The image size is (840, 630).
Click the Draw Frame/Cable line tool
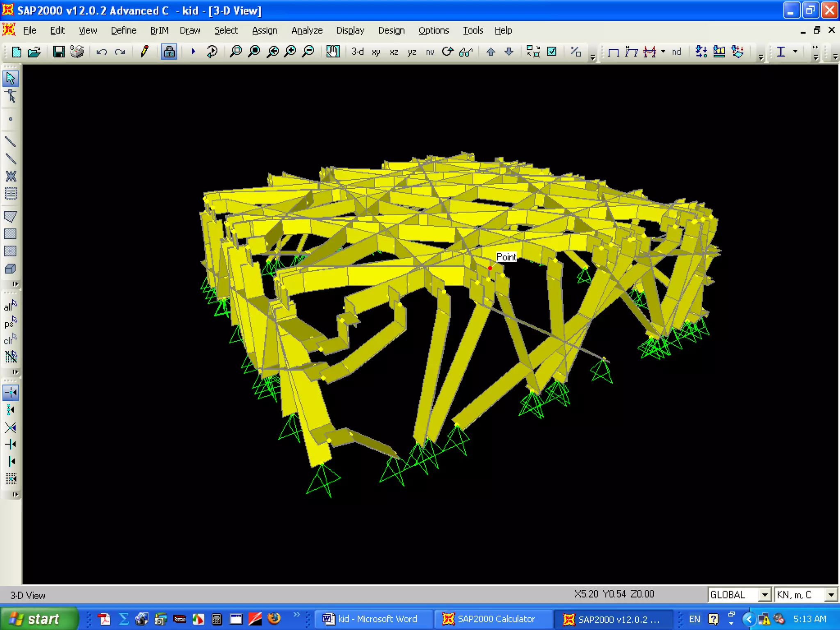pyautogui.click(x=10, y=142)
